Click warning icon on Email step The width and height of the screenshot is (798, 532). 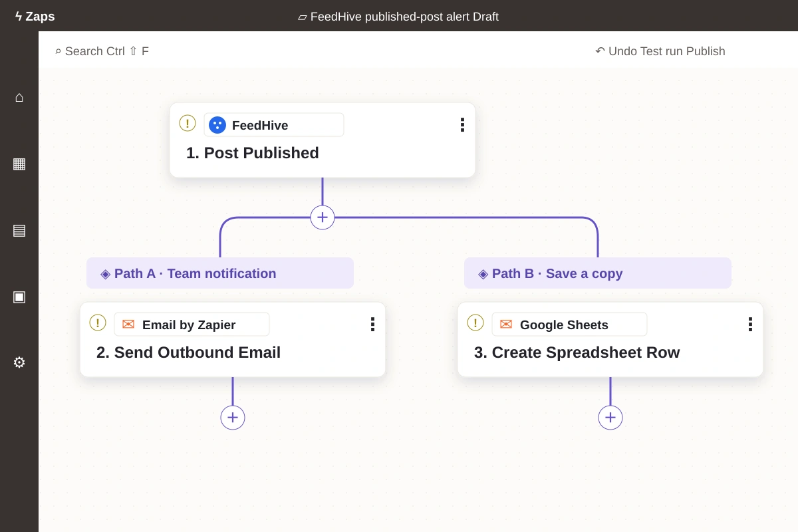(x=98, y=323)
